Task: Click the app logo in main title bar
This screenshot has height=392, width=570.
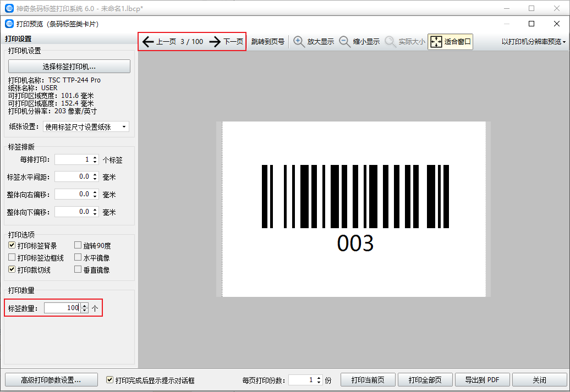Action: tap(9, 8)
